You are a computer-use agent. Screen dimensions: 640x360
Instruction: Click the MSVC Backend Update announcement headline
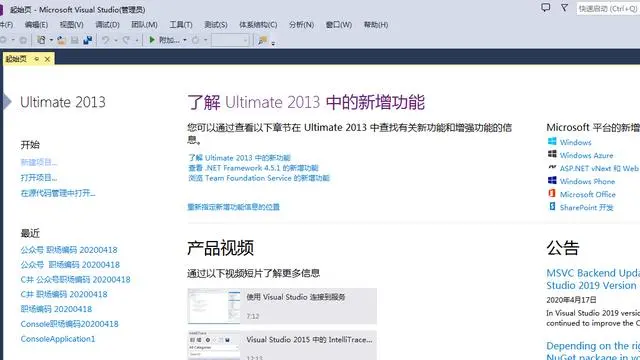tap(593, 279)
